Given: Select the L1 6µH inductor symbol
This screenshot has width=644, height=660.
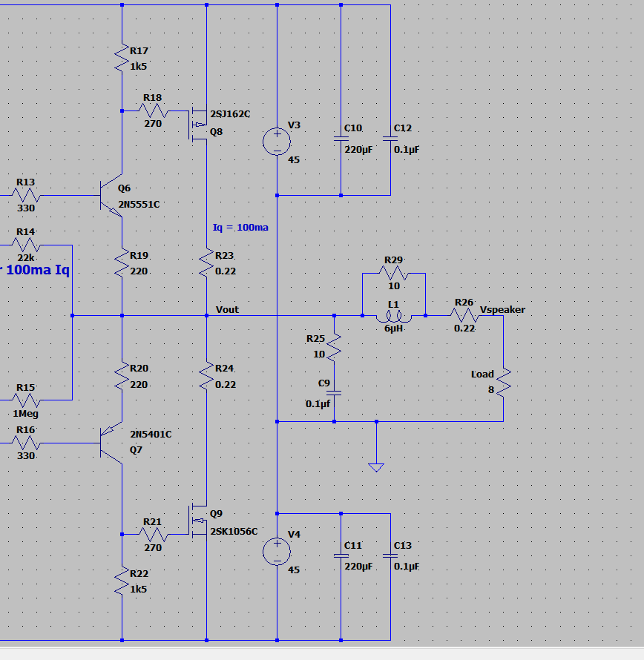Looking at the screenshot, I should [x=394, y=316].
